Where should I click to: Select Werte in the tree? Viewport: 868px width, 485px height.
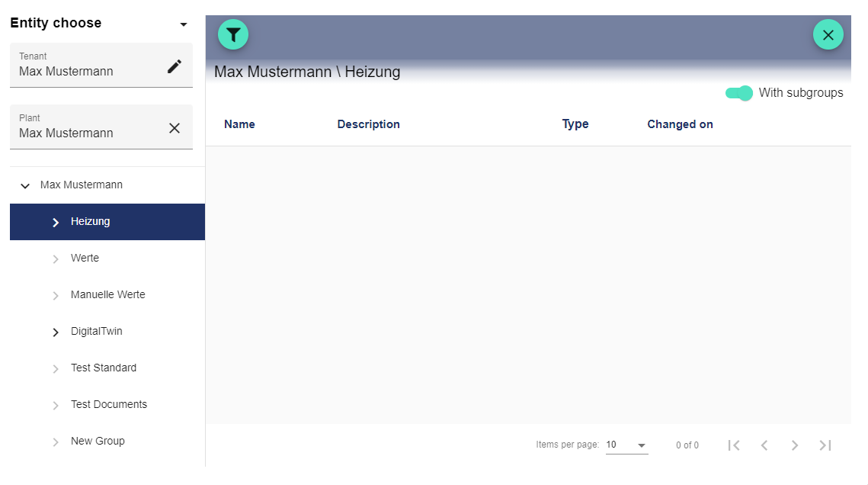85,259
